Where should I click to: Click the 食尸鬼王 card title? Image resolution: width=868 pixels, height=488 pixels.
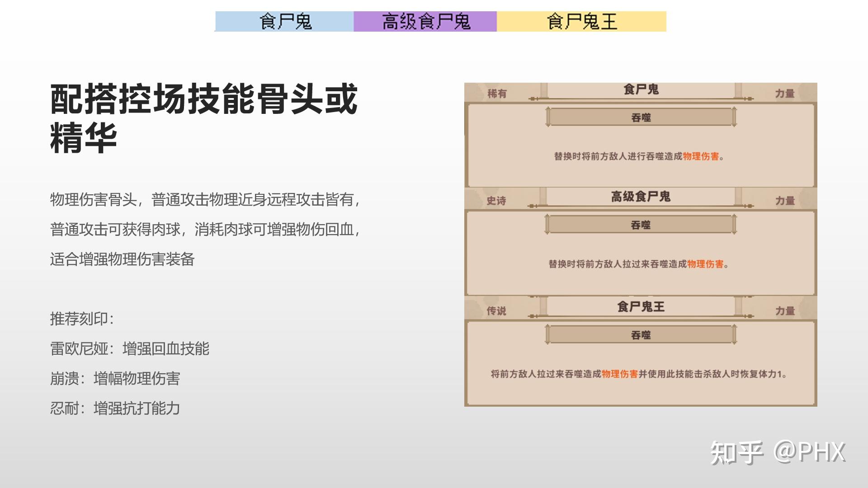point(641,307)
